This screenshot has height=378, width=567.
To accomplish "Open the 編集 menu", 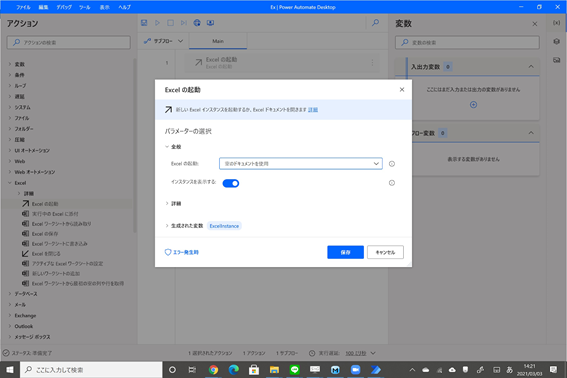I will point(43,7).
